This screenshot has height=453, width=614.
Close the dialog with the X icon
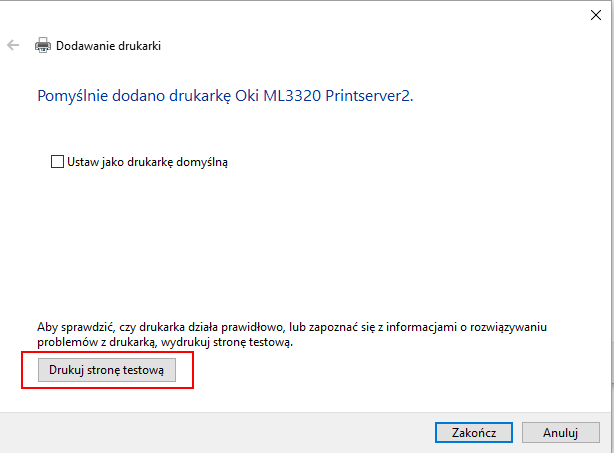click(x=596, y=15)
